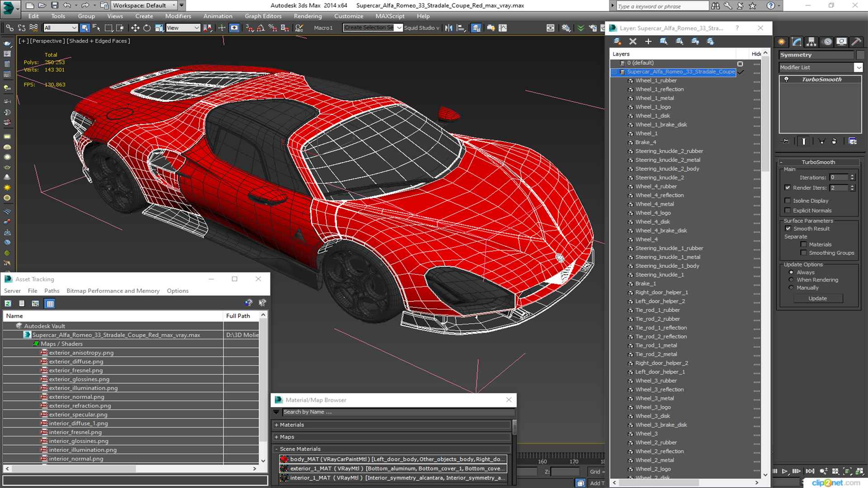Open the Utilities hammer panel tab
Viewport: 868px width, 488px height.
click(856, 42)
